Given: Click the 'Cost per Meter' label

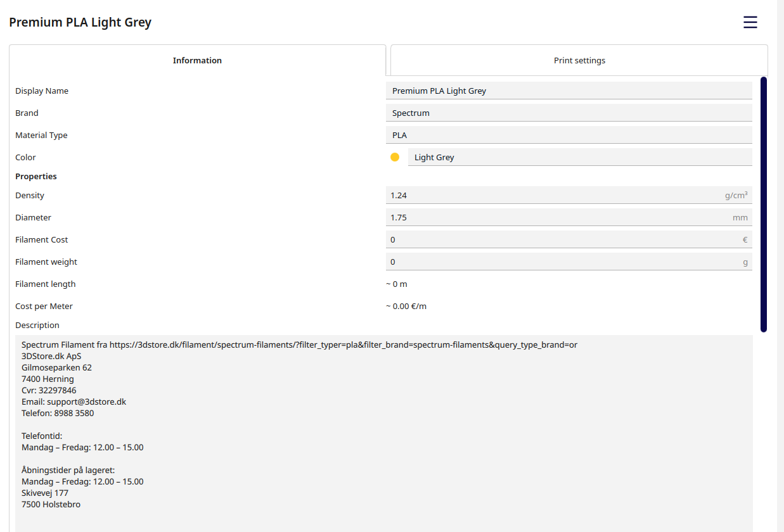Looking at the screenshot, I should pos(44,306).
